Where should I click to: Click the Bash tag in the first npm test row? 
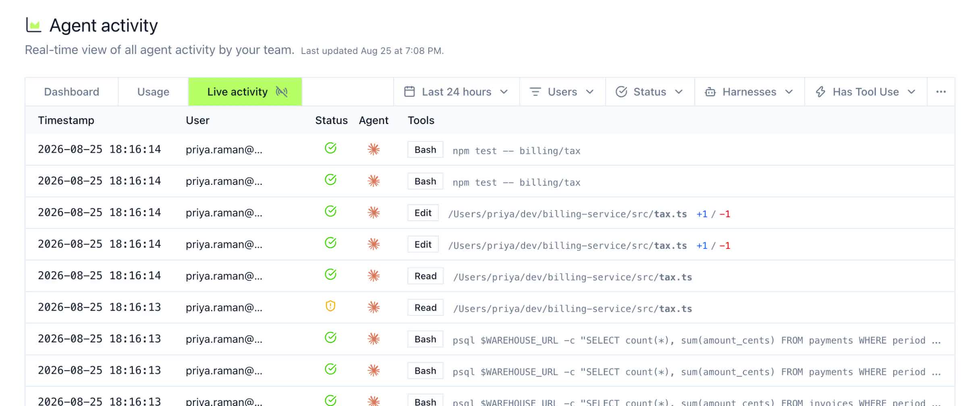click(425, 149)
